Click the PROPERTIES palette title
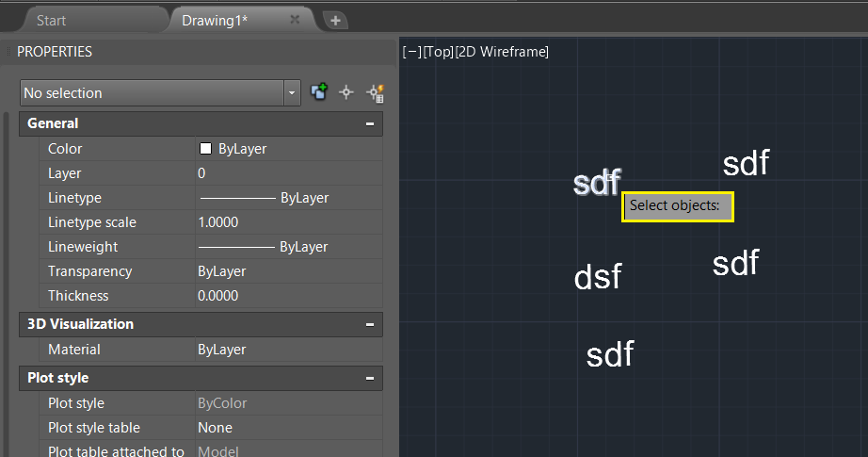 [x=55, y=52]
